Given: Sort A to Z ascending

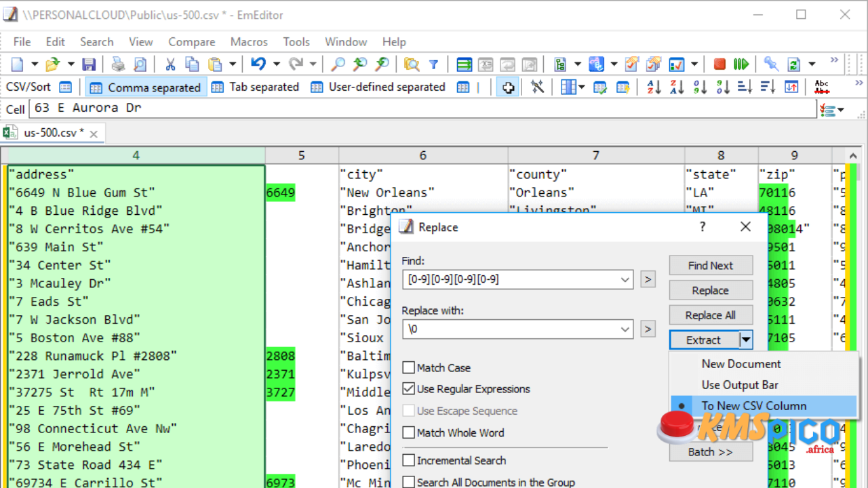Looking at the screenshot, I should click(x=654, y=87).
